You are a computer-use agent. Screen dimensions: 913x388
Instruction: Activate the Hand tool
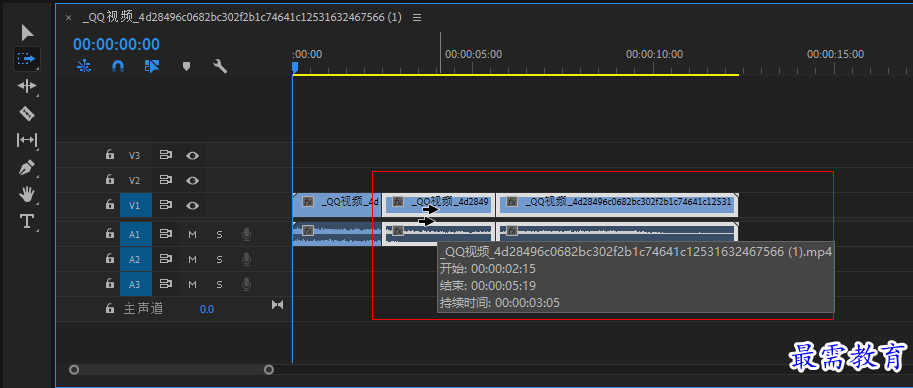pyautogui.click(x=27, y=195)
